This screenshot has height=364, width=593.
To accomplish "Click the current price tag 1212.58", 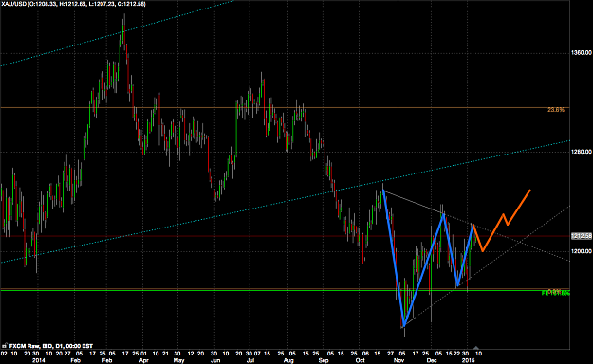I will [582, 236].
